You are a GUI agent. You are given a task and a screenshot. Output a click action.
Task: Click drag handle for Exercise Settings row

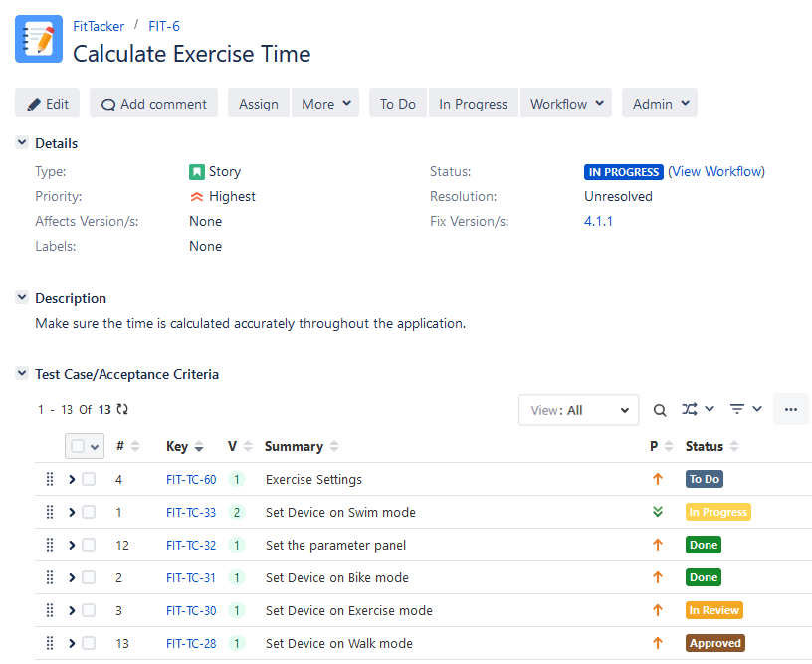coord(49,479)
